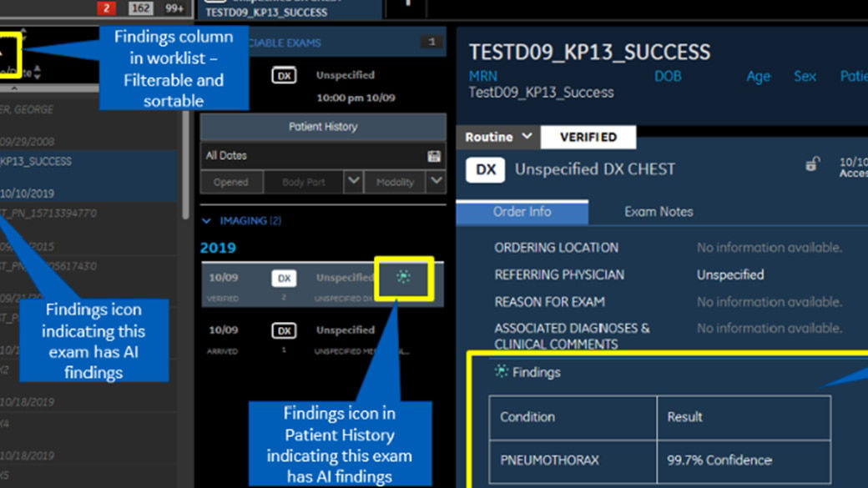Select the Order Info tab

(x=522, y=212)
